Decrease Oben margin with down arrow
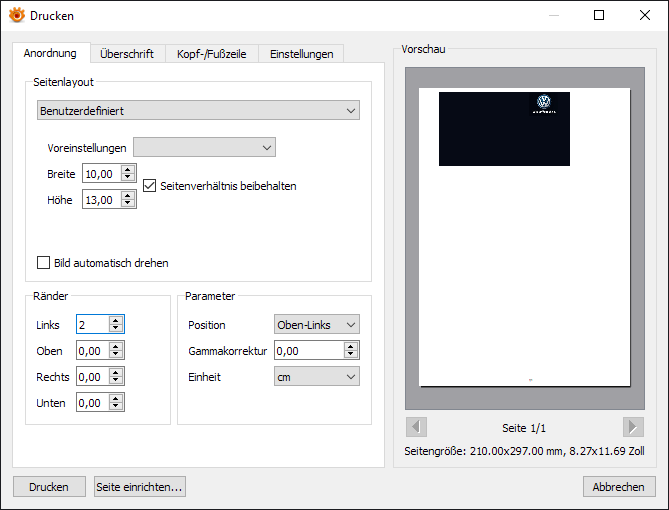Viewport: 669px width, 510px height. coord(116,355)
